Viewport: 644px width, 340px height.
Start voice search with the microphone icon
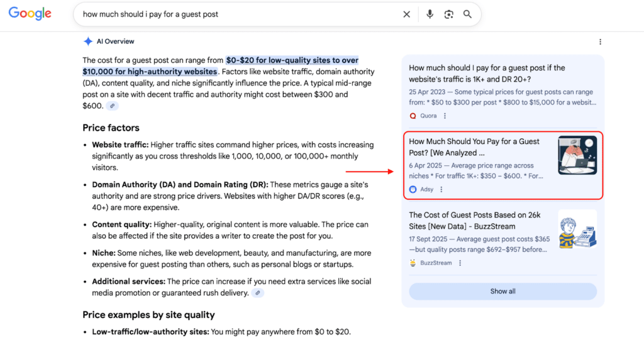pos(430,14)
